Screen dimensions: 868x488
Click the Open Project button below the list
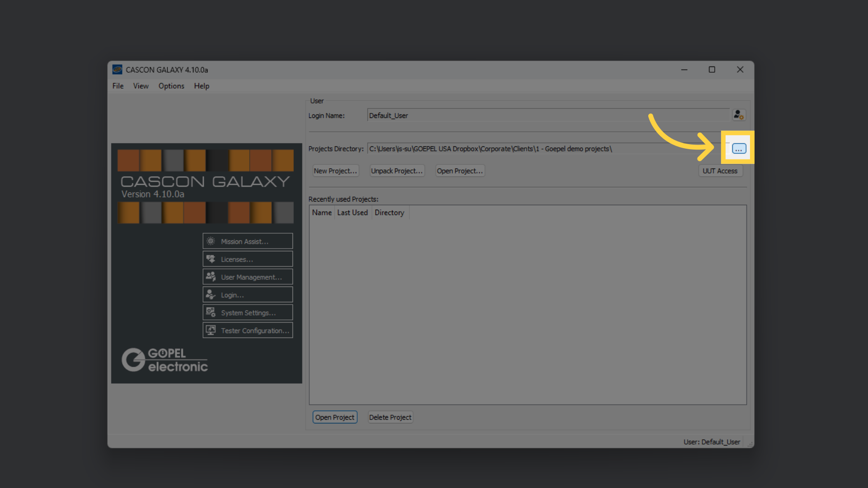click(x=335, y=417)
